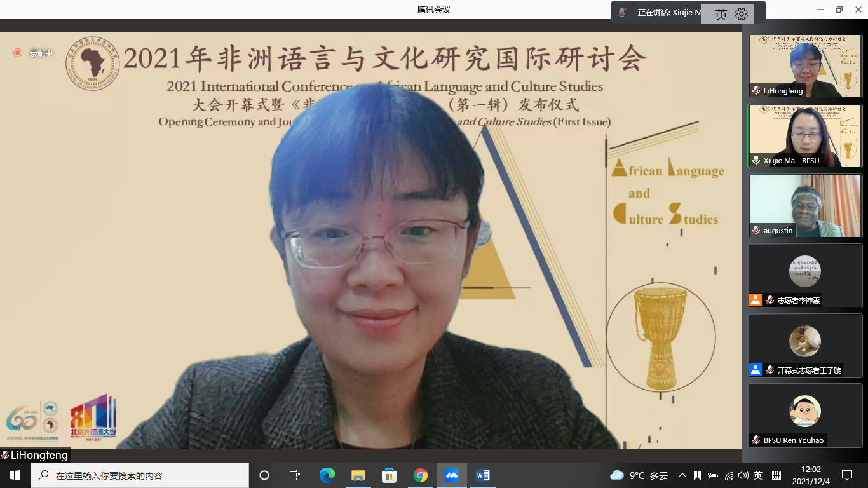Viewport: 868px width, 488px height.
Task: Select Xiujie Ma - BFSU video tile
Action: [x=804, y=136]
